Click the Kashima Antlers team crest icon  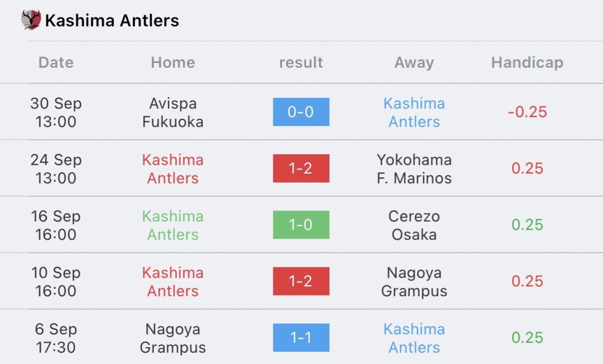pos(31,19)
